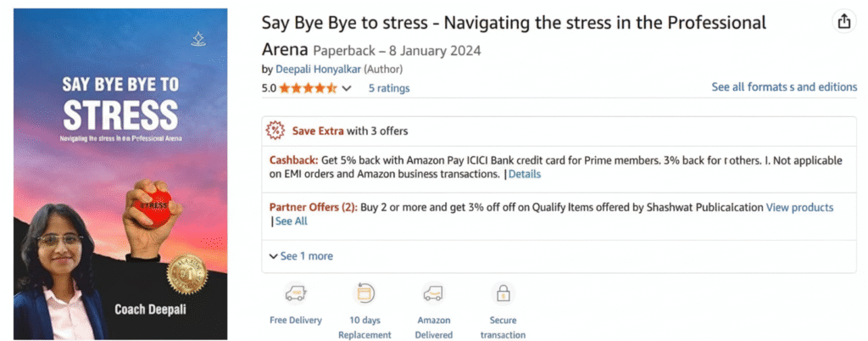This screenshot has width=868, height=341.
Task: Expand the See 1 more offers
Action: 301,256
